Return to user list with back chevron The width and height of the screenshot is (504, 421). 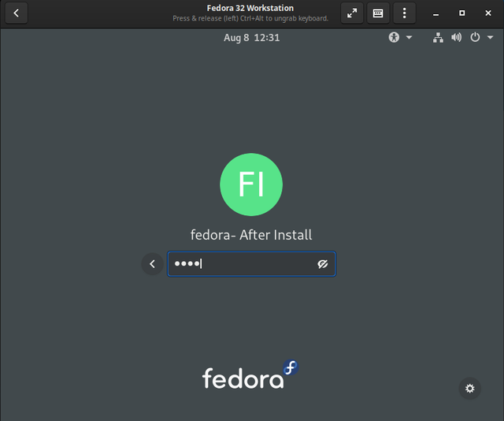click(x=152, y=264)
